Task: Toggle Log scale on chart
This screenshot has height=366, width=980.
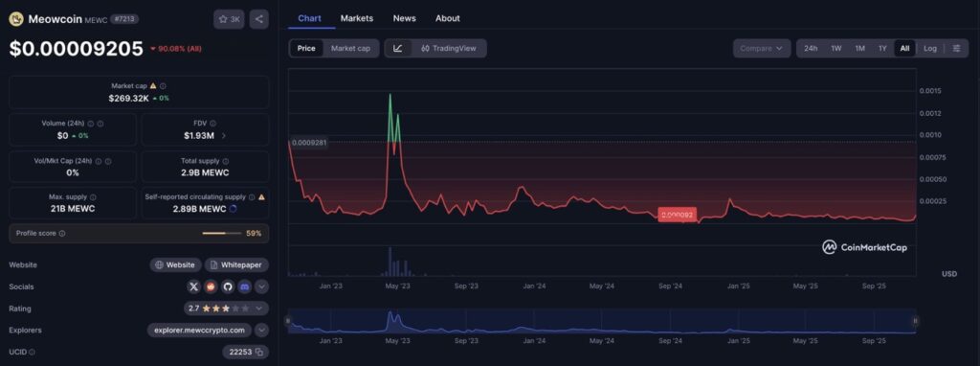Action: click(930, 48)
